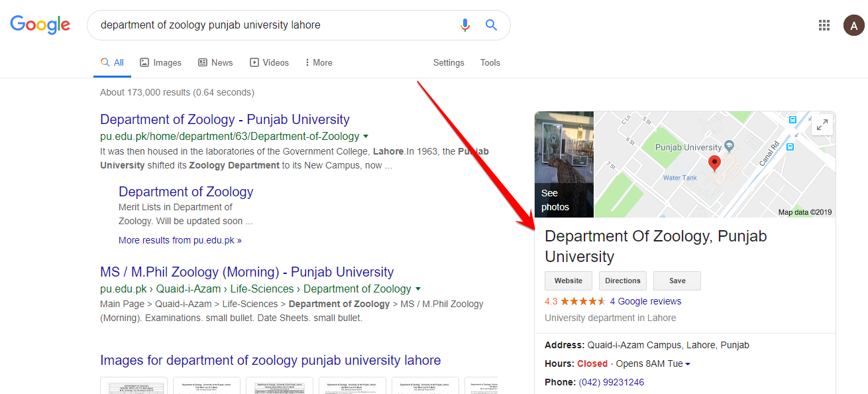Click the red map pin marker

[x=714, y=164]
